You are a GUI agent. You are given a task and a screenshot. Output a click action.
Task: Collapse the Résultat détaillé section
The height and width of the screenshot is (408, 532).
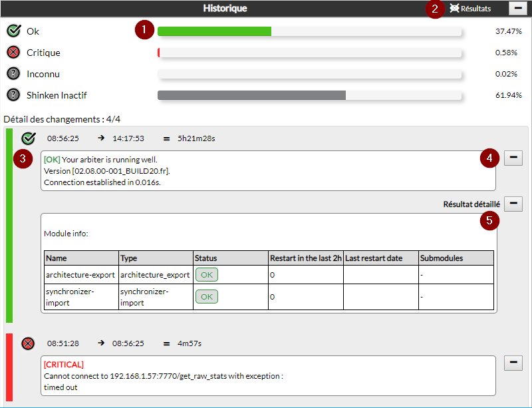coord(513,204)
